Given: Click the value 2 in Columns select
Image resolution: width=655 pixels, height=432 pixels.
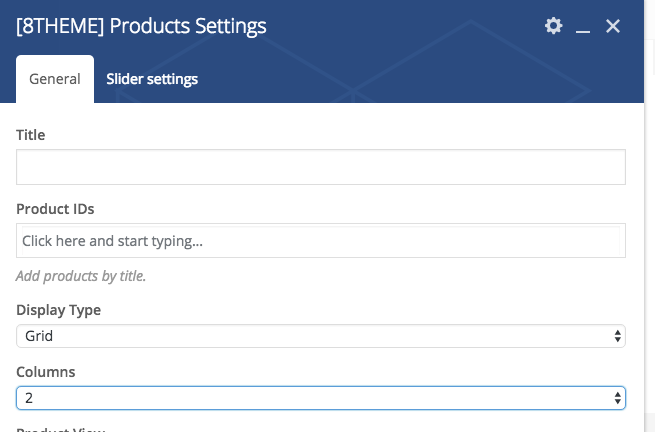Looking at the screenshot, I should pos(29,398).
